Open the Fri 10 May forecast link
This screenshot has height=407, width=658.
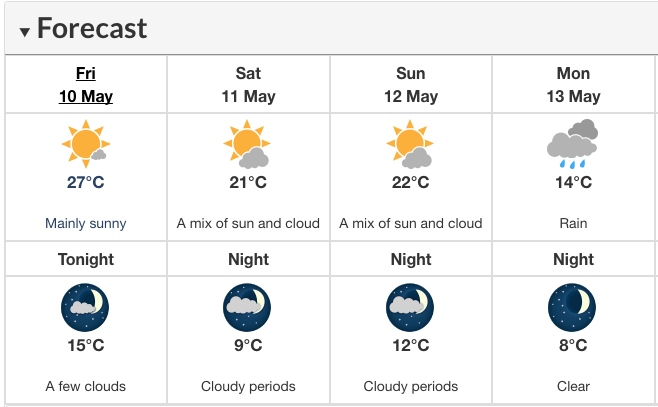click(86, 85)
